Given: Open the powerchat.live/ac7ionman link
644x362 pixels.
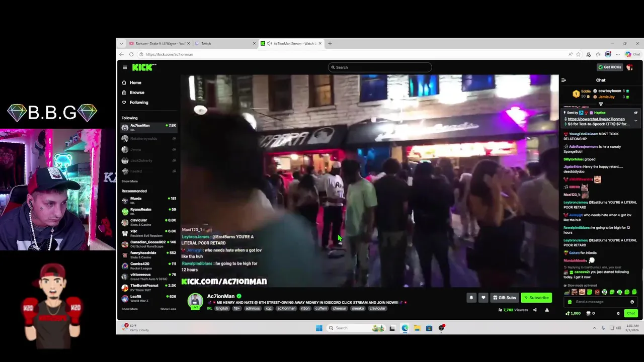Looking at the screenshot, I should (x=596, y=119).
